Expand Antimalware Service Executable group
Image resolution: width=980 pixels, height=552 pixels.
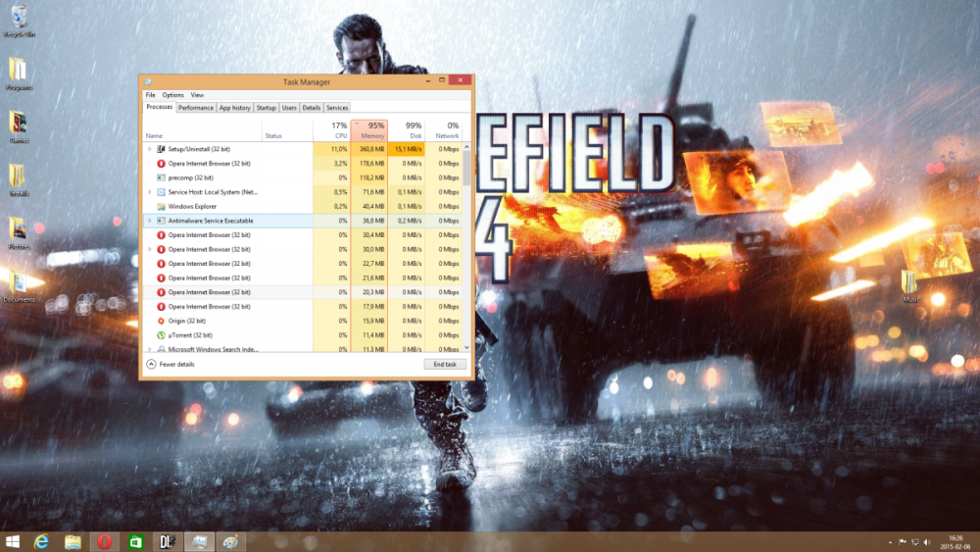click(149, 221)
